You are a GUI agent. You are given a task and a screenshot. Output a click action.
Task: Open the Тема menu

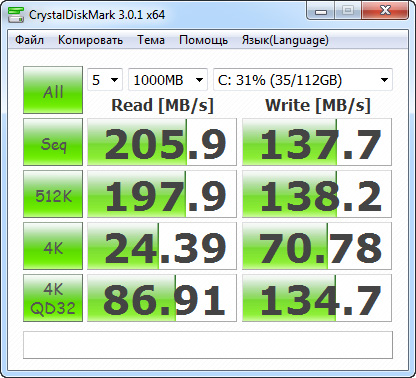click(x=151, y=40)
